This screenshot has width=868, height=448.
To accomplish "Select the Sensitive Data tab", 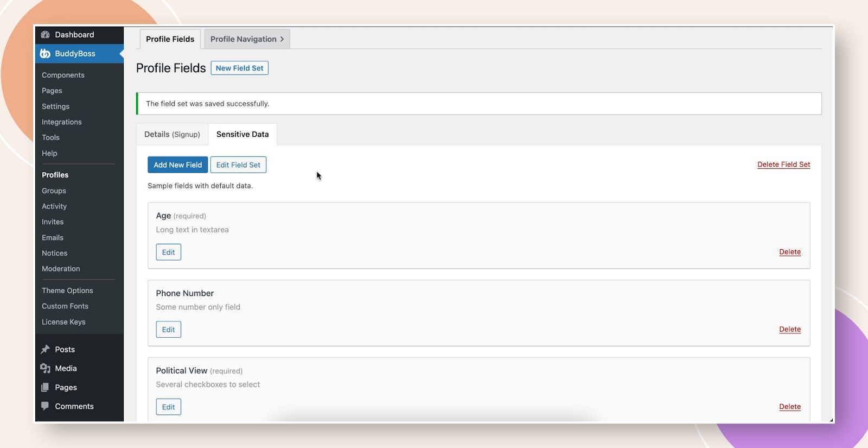I will click(x=242, y=134).
